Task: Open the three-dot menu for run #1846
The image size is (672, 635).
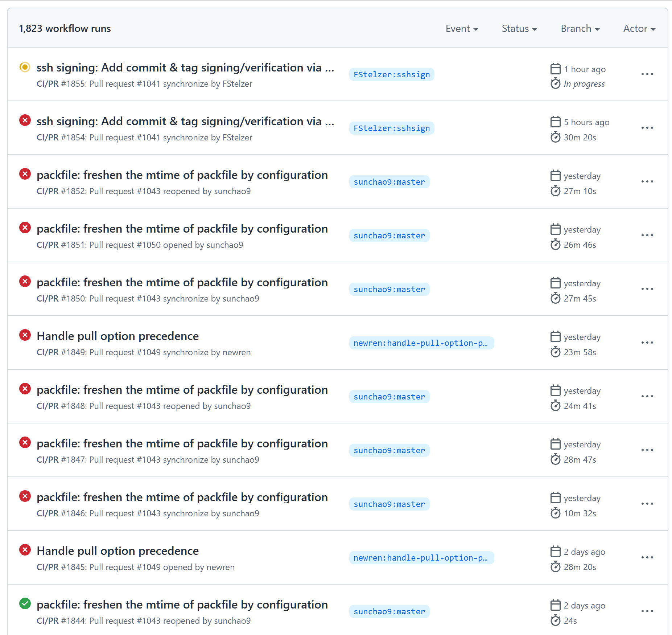Action: coord(647,504)
